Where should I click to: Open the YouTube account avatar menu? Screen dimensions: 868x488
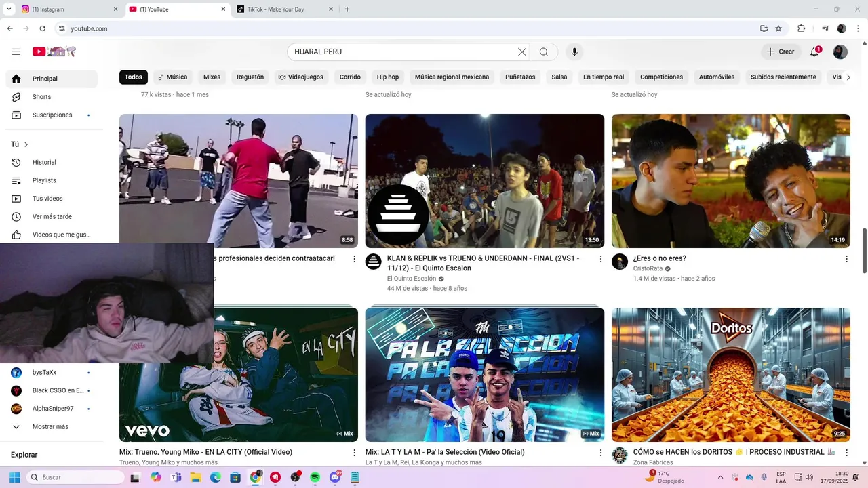[840, 52]
